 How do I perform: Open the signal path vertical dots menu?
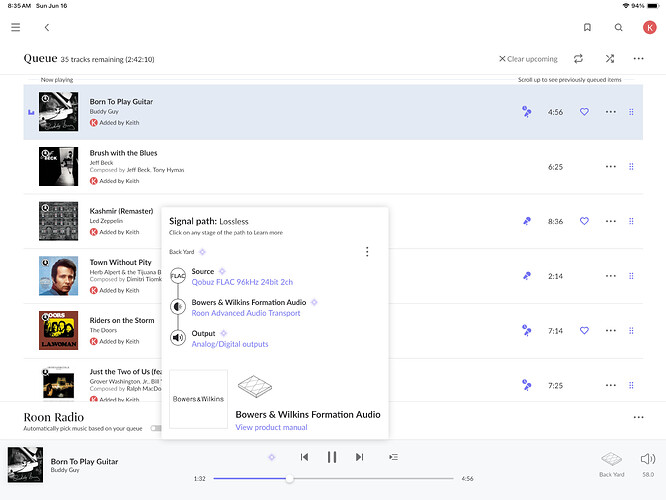[x=367, y=252]
